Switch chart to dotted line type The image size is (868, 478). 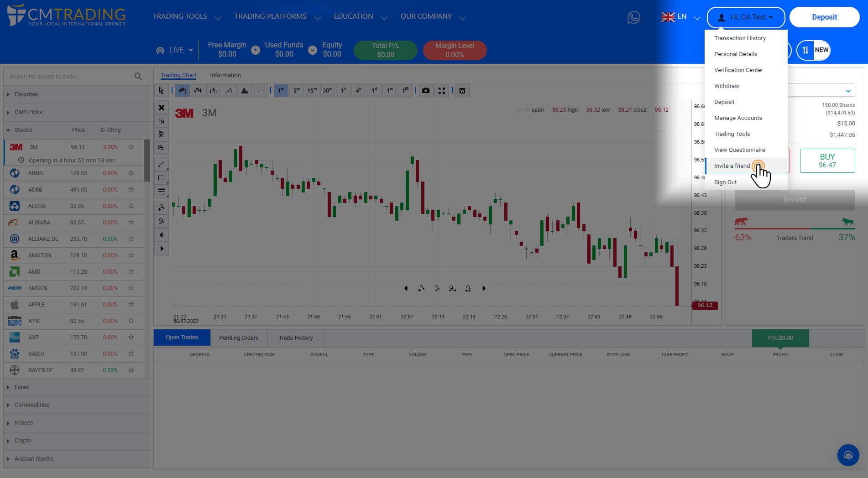click(x=260, y=90)
